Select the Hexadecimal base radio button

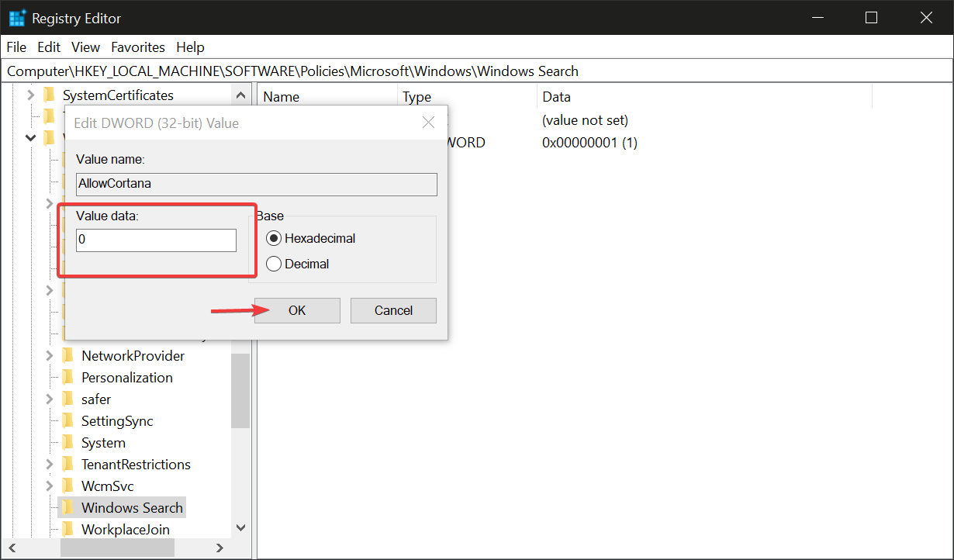[x=273, y=238]
